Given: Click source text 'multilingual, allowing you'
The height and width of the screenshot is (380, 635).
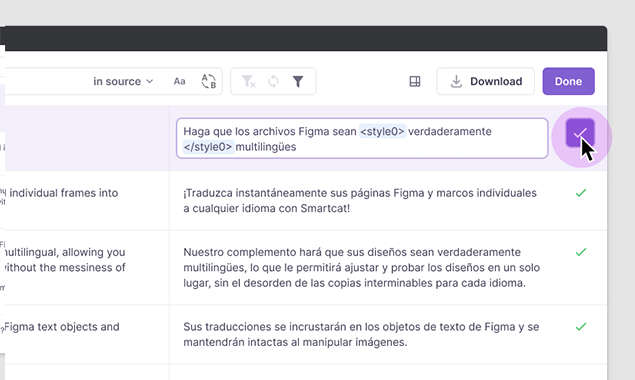Looking at the screenshot, I should [x=64, y=252].
